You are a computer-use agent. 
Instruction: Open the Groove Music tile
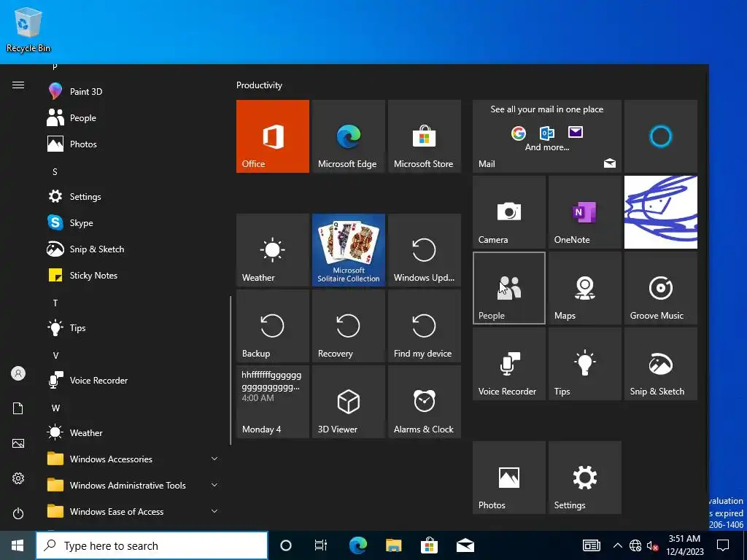tap(661, 288)
